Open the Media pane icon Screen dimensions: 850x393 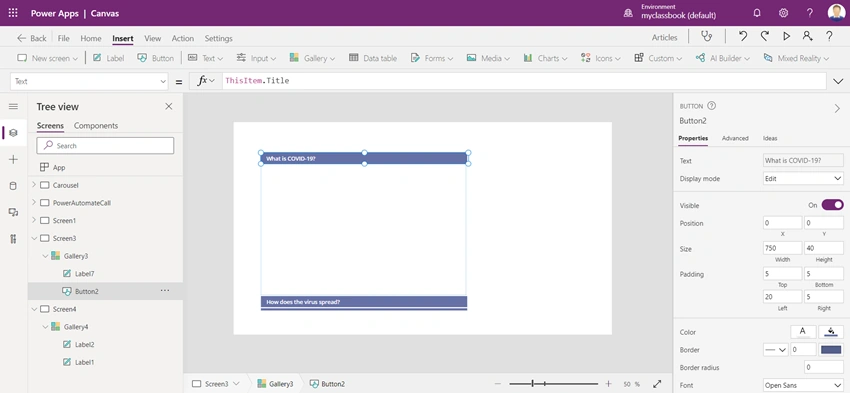pyautogui.click(x=14, y=212)
